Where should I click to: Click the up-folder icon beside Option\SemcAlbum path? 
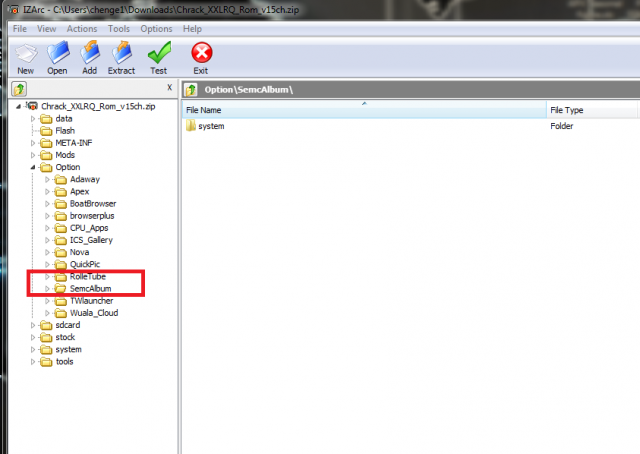(191, 89)
